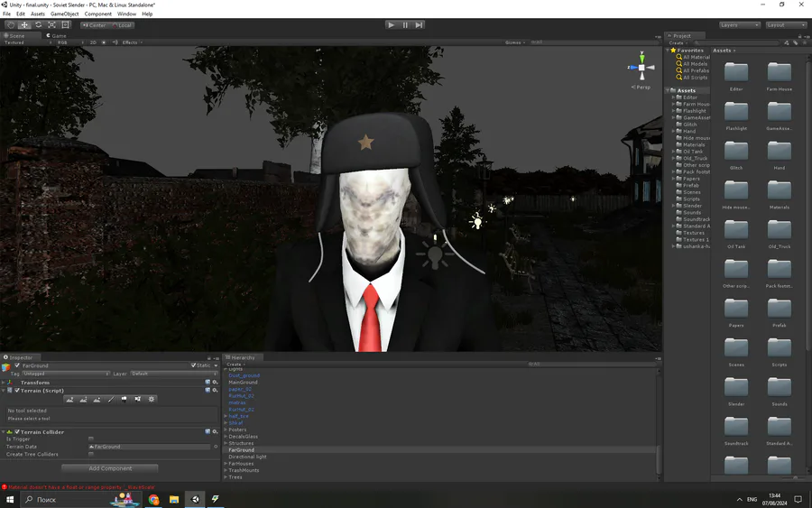This screenshot has height=508, width=812.
Task: Toggle scene audio speaker icon
Action: click(x=115, y=42)
